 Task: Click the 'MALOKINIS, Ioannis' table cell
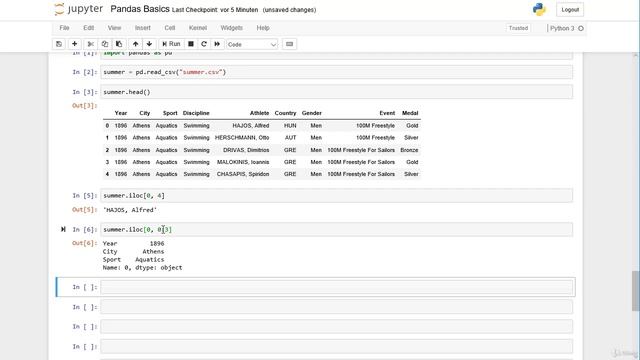(243, 162)
